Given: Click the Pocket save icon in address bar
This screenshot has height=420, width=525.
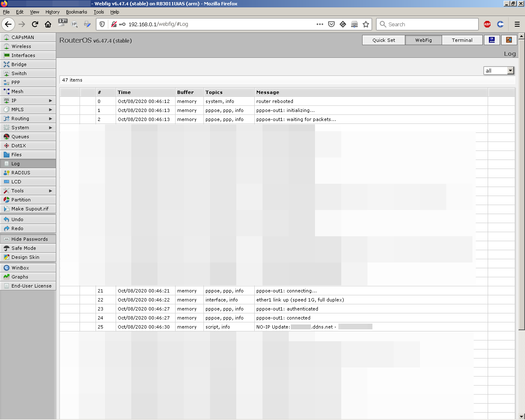Looking at the screenshot, I should (331, 24).
